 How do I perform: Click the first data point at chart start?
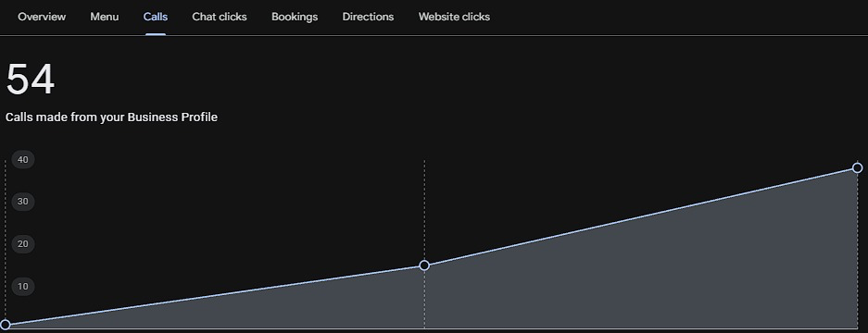point(5,325)
